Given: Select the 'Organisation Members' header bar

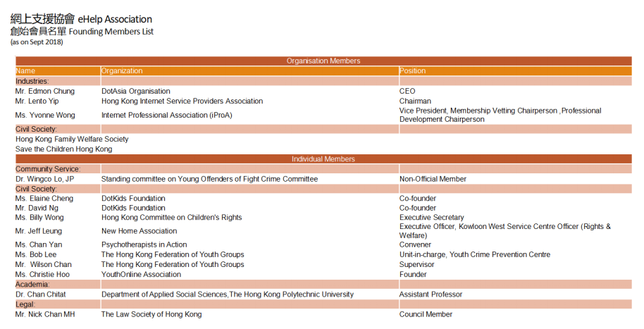Looking at the screenshot, I should 323,61.
